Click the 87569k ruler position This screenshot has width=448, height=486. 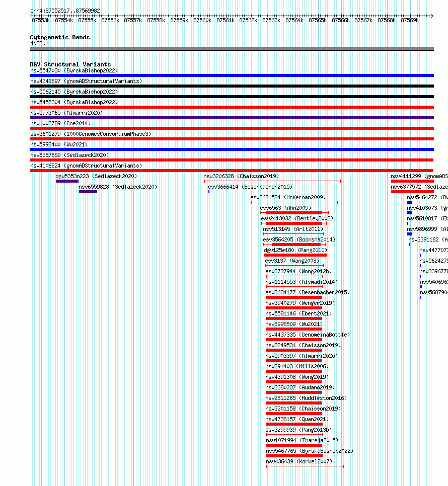click(x=410, y=20)
